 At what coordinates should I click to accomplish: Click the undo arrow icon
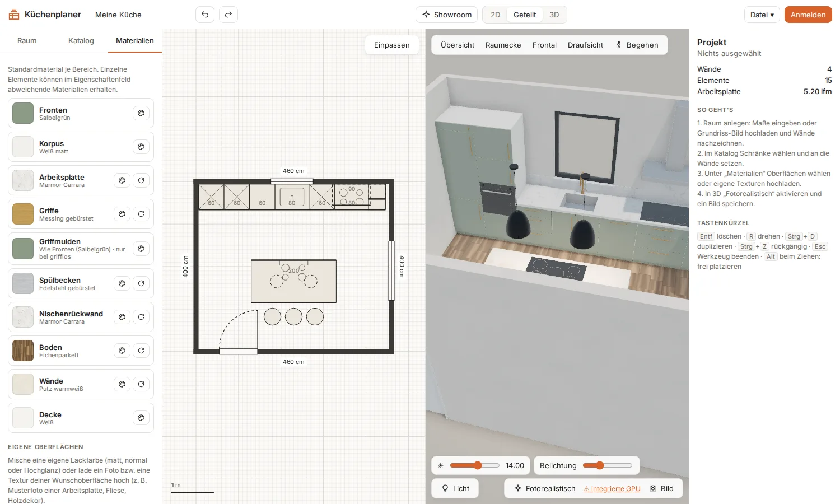[205, 15]
